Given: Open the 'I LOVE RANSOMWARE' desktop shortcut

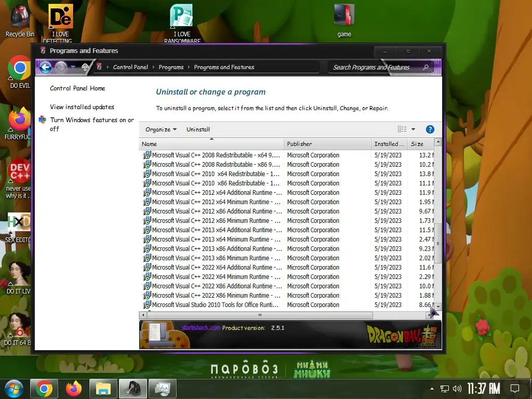Looking at the screenshot, I should pos(182,23).
